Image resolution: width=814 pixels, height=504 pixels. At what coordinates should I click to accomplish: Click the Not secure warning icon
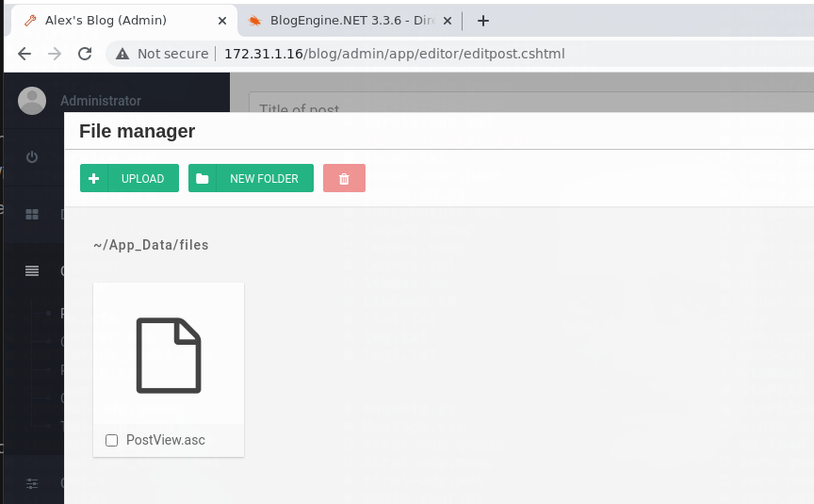click(122, 54)
